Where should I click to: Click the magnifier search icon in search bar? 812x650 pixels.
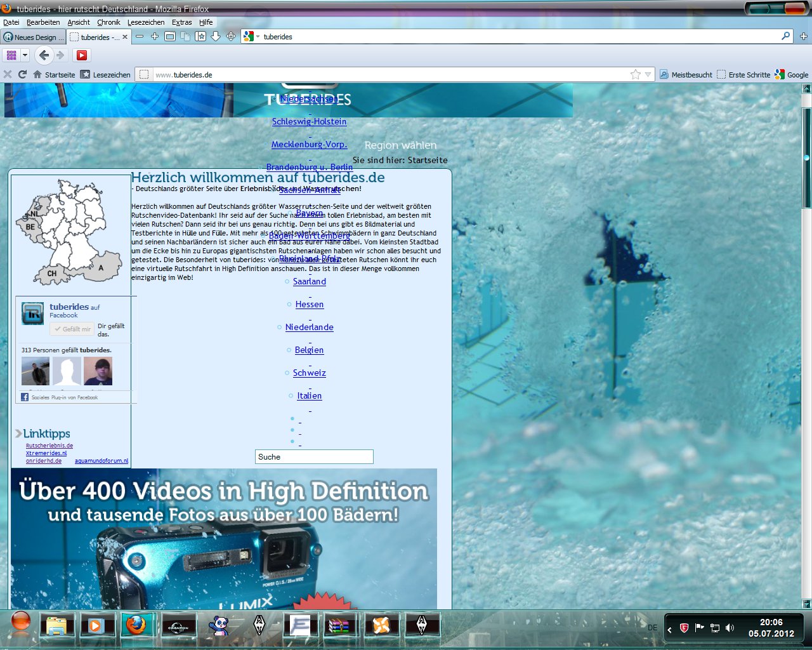[x=786, y=36]
